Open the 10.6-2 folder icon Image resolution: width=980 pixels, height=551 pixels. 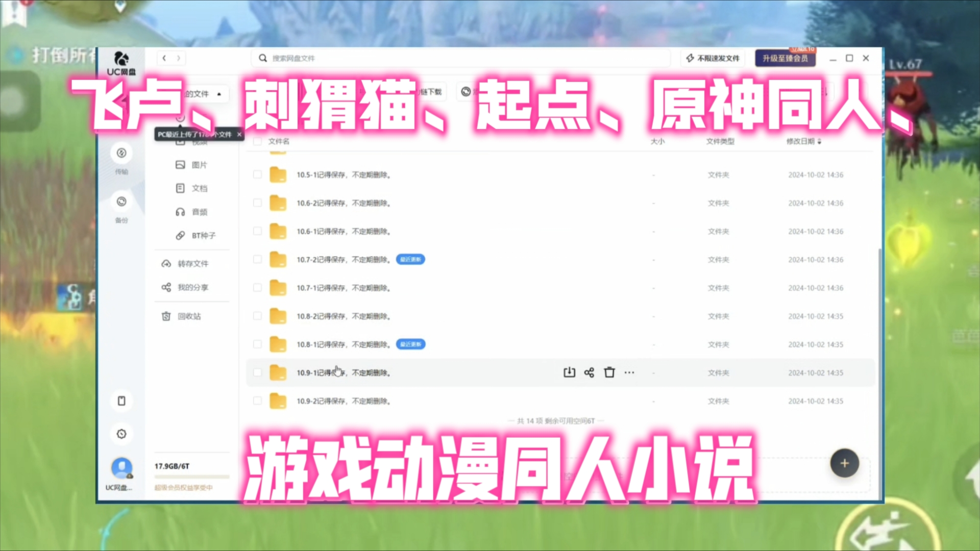[x=278, y=203]
